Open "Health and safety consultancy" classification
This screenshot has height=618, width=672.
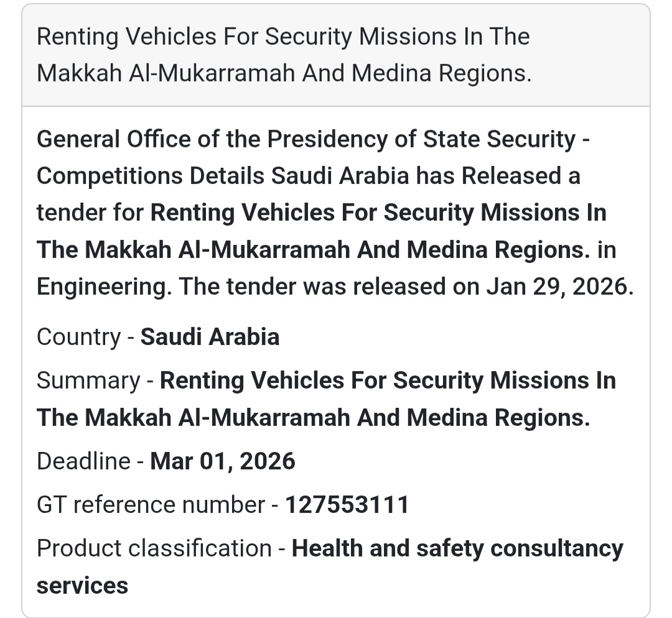[457, 548]
